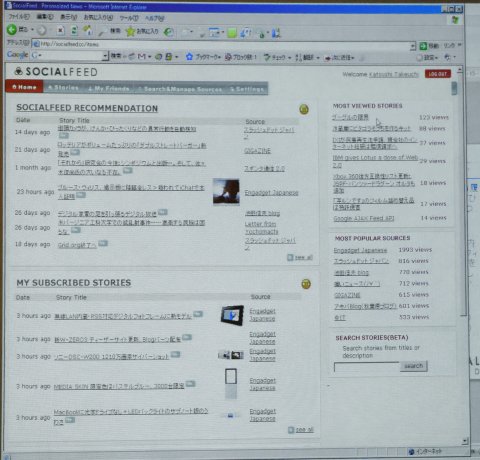Click spell Check icon on Google toolbar
The height and width of the screenshot is (460, 480).
point(267,57)
